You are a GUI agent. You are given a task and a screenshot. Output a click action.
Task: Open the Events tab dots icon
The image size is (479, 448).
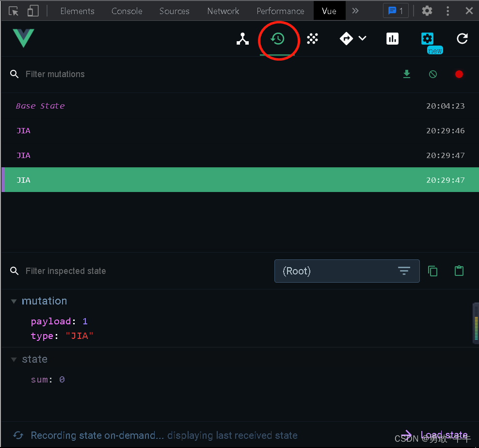click(313, 39)
